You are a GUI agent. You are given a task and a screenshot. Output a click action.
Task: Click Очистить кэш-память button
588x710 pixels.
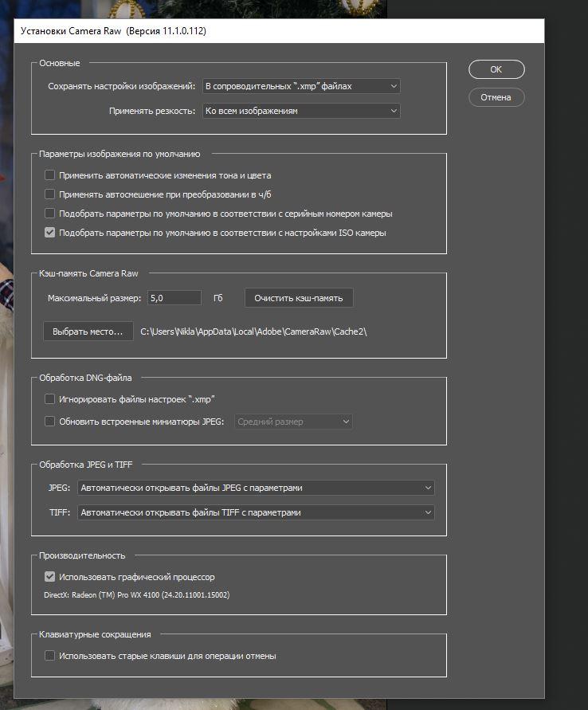point(299,298)
